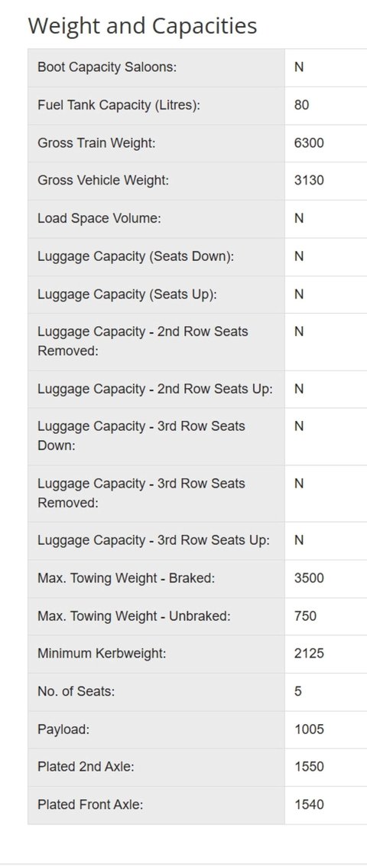Viewport: 367px width, 868px height.
Task: Click the Luggage Capacity (Seats Down) label
Action: (x=136, y=256)
